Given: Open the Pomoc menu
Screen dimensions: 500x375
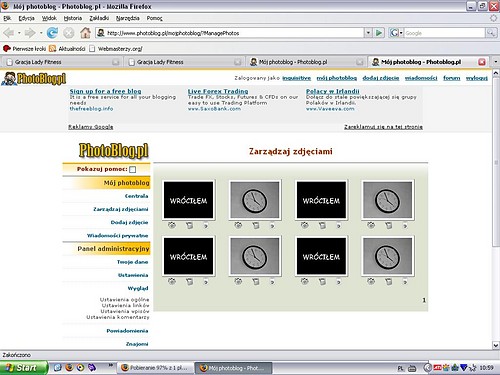Looking at the screenshot, I should (154, 18).
